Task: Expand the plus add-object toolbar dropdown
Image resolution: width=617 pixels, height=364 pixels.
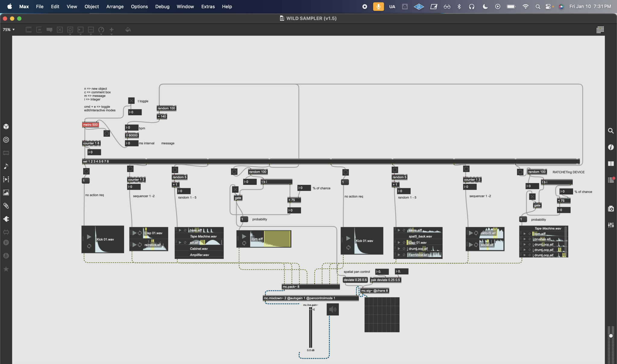Action: (111, 34)
